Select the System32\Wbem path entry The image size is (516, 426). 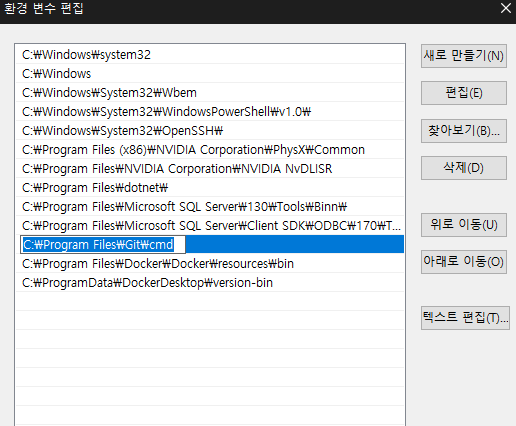tap(210, 92)
